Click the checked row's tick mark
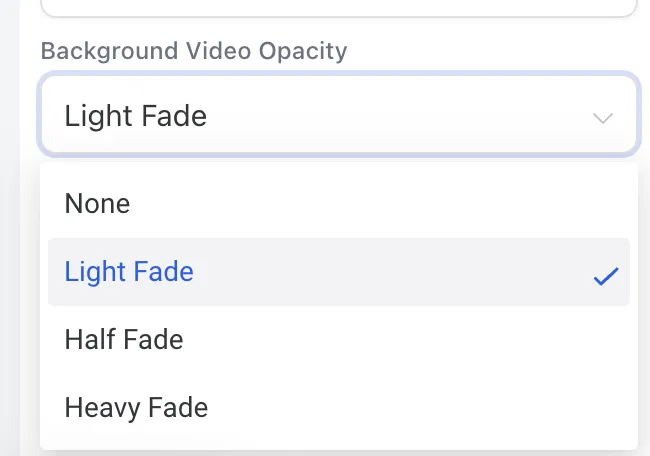The height and width of the screenshot is (456, 650). pos(606,277)
